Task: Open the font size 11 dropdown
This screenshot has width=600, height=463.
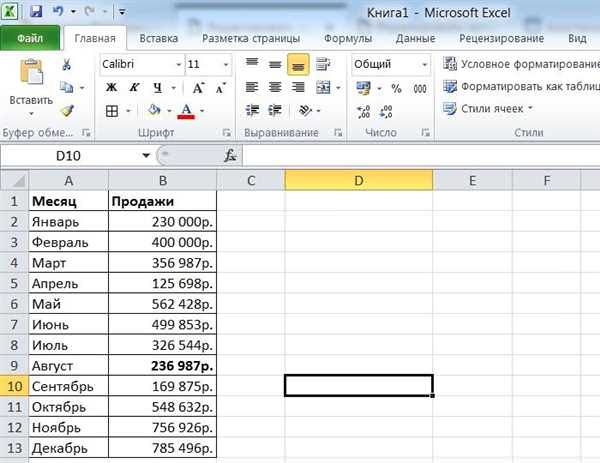Action: [x=226, y=64]
